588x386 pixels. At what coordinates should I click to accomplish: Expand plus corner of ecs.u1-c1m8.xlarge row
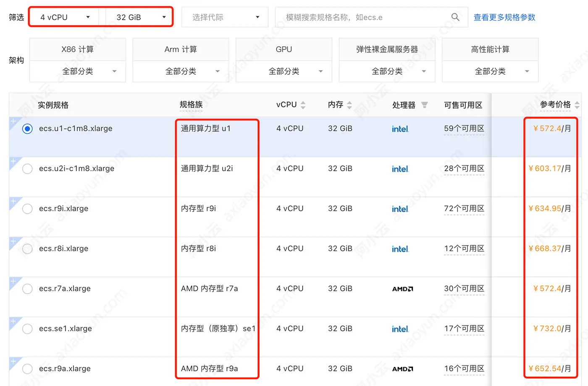coord(13,121)
